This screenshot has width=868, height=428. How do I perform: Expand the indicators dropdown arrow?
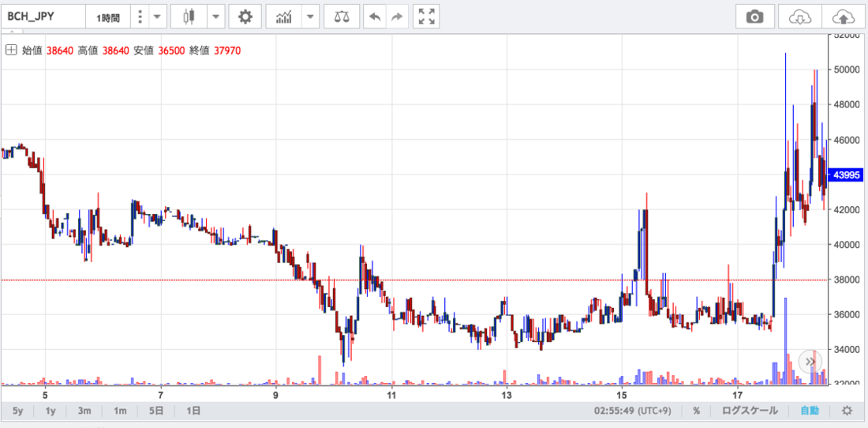coord(311,17)
